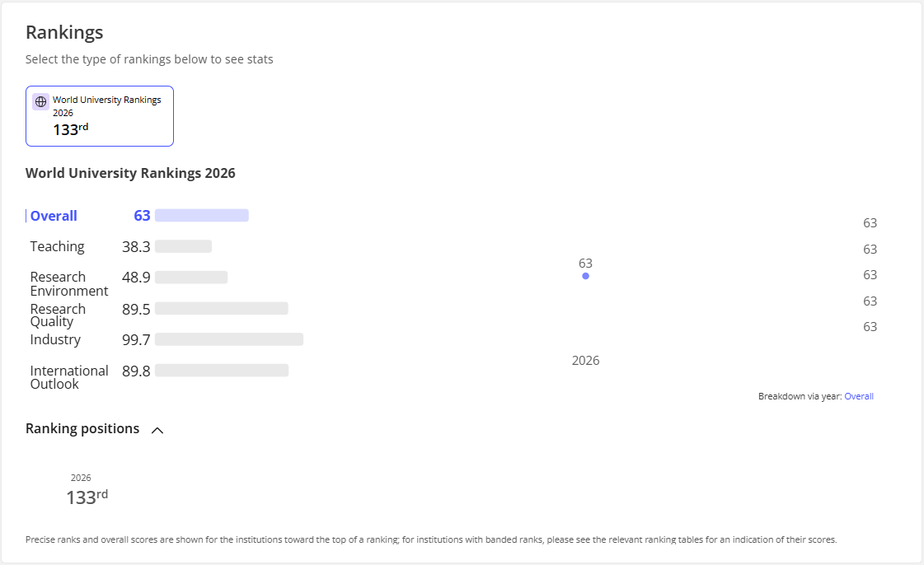
Task: Click the International Outlook 89.8 bar
Action: [222, 370]
